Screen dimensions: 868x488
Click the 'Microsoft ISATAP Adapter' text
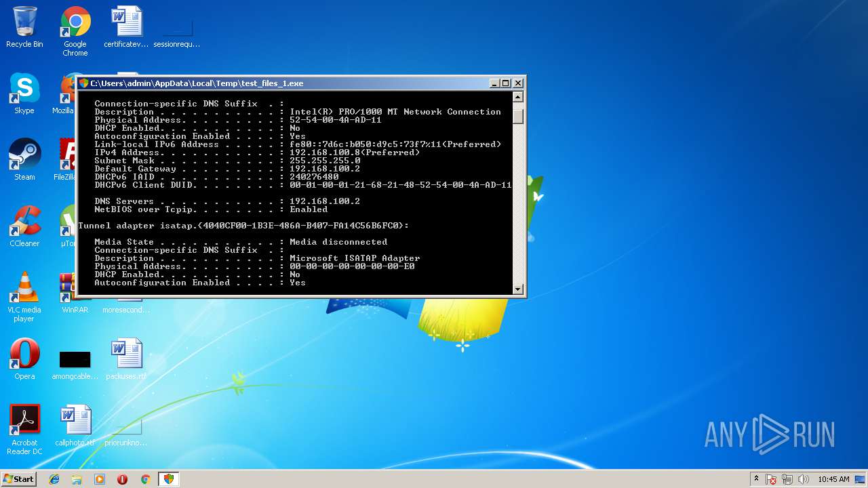(355, 258)
